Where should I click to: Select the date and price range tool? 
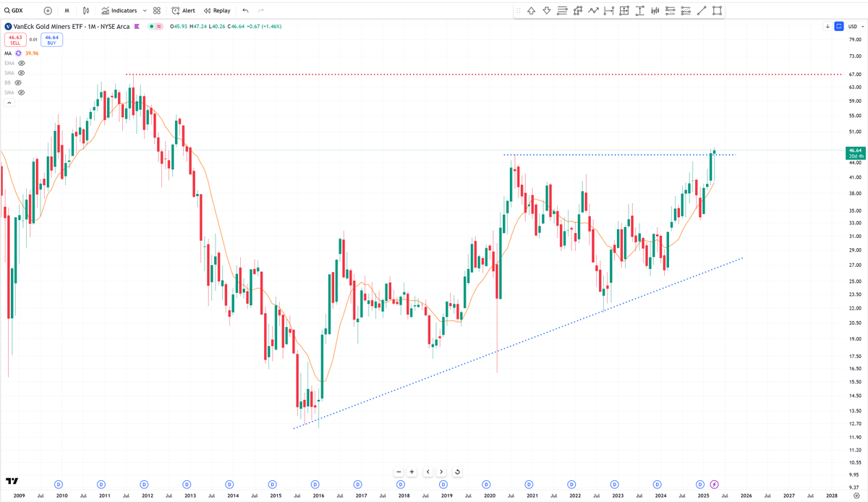pos(624,11)
